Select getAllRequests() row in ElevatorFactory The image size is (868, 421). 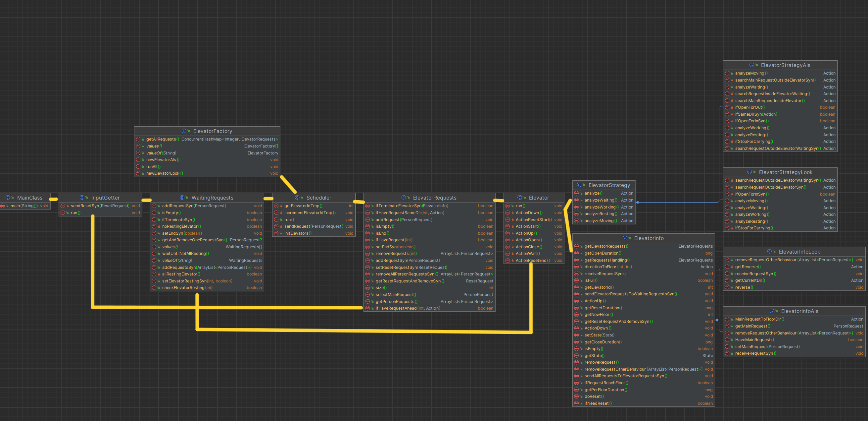tap(161, 139)
